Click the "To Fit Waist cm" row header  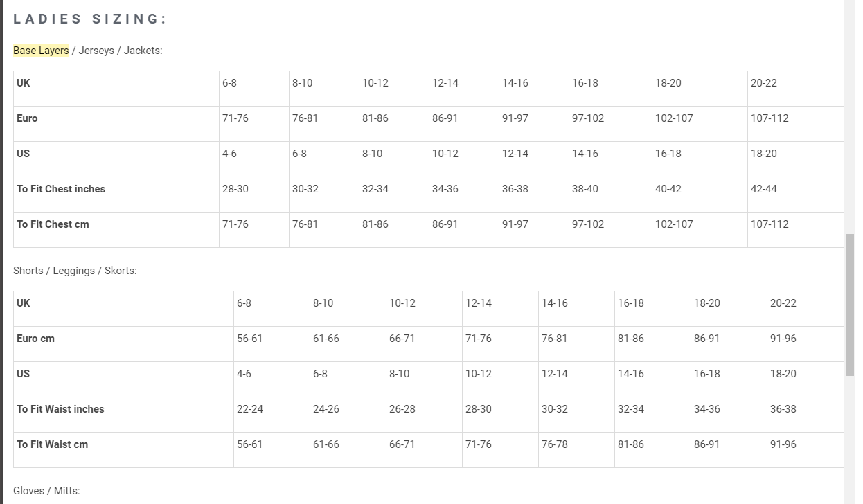click(52, 444)
